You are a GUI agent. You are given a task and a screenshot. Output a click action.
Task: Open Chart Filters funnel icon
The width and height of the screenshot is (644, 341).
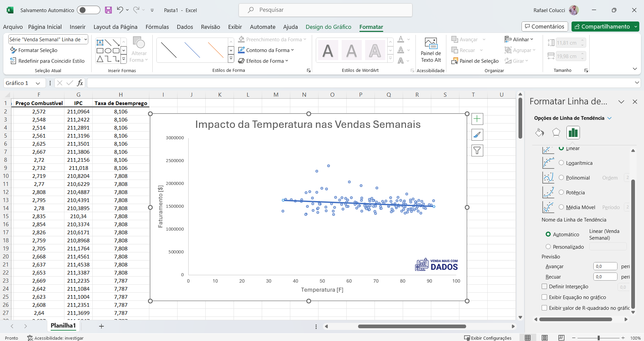(477, 150)
